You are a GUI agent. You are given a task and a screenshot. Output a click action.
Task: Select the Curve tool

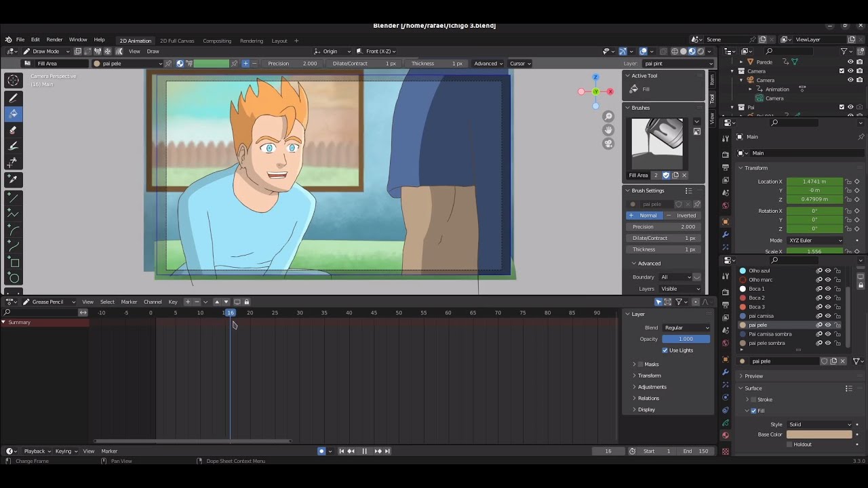coord(14,246)
